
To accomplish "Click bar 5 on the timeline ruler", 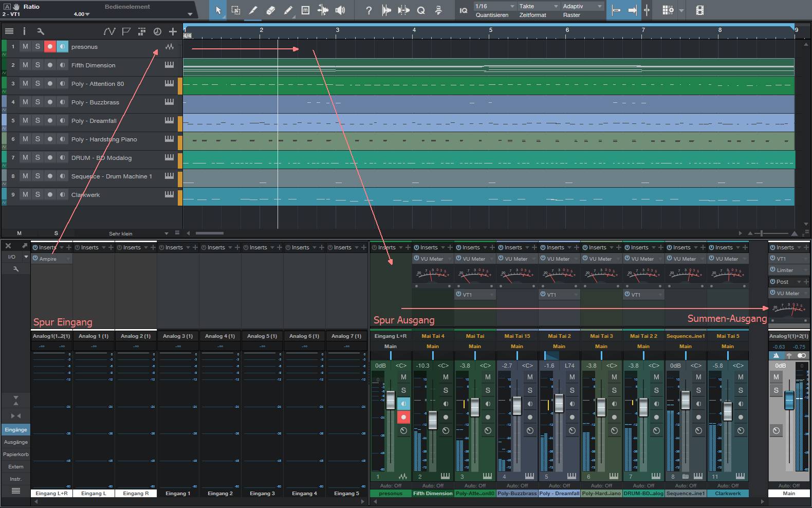I will pyautogui.click(x=491, y=30).
